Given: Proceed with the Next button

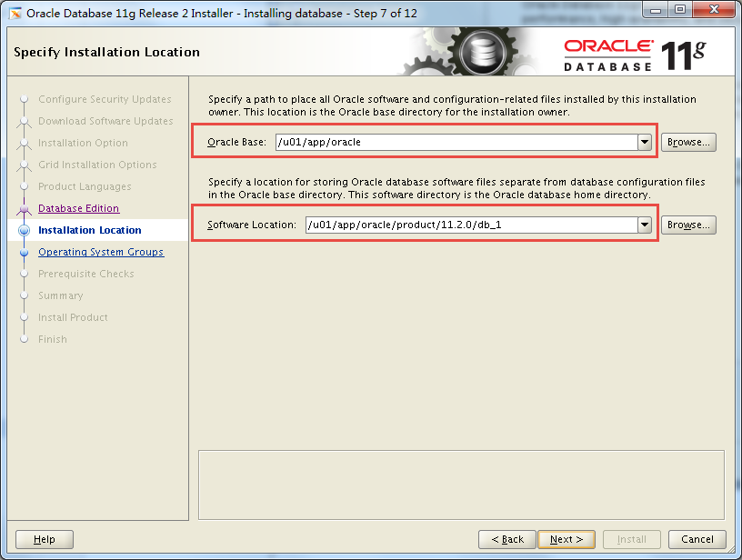Looking at the screenshot, I should click(x=566, y=538).
